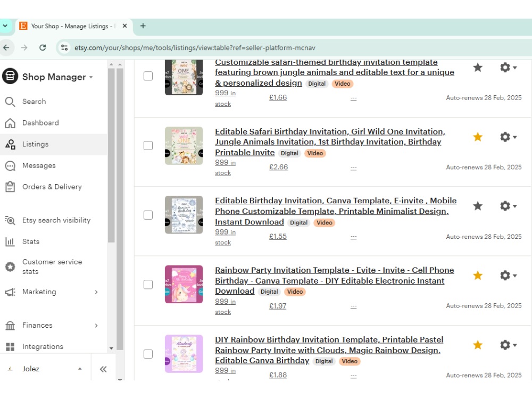This screenshot has height=399, width=532.
Task: Open DIY Rainbow Birthday Invitation Template title link
Action: click(x=329, y=350)
